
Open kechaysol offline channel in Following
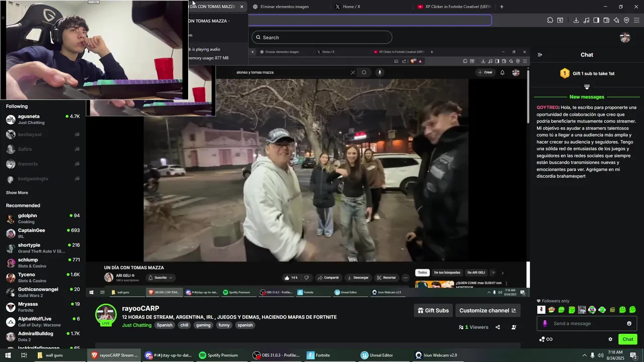pos(43,135)
